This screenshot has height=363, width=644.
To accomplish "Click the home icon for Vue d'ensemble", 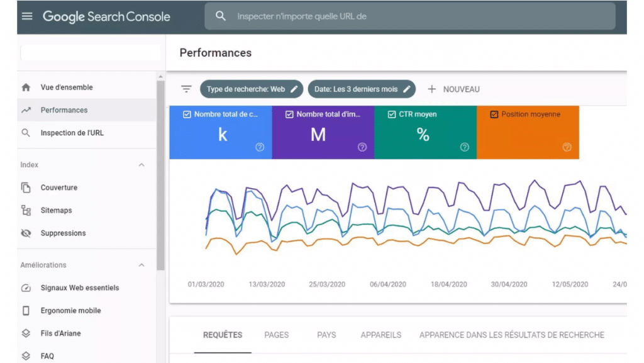I will pyautogui.click(x=26, y=87).
